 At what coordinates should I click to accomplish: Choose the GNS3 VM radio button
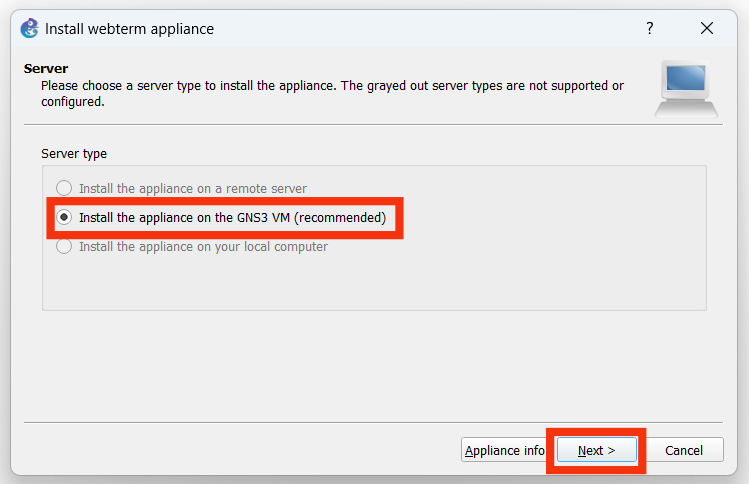64,217
